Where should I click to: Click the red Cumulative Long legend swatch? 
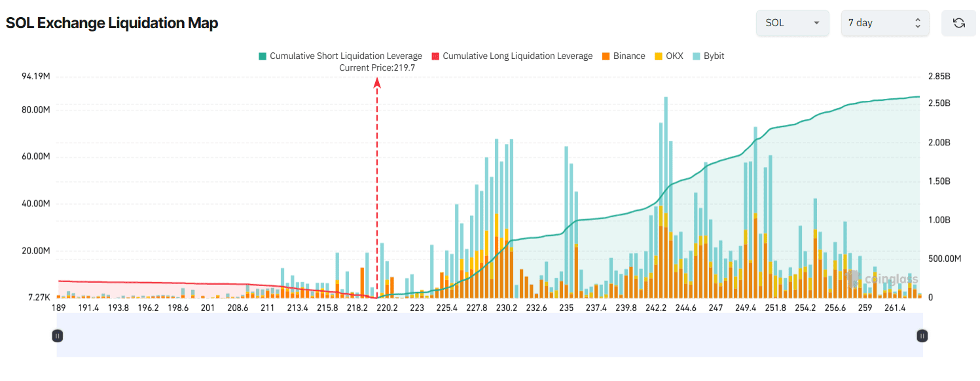tap(435, 56)
